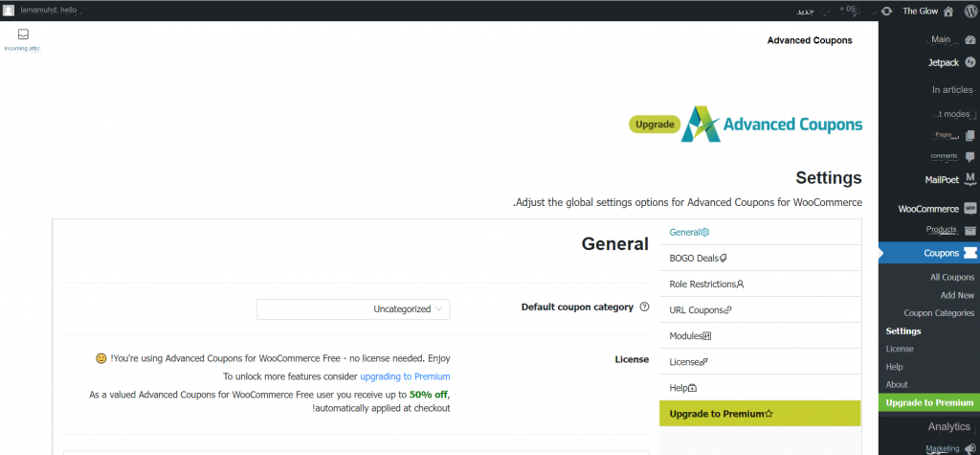
Task: Click The Glow site name in the admin bar
Action: click(x=920, y=11)
